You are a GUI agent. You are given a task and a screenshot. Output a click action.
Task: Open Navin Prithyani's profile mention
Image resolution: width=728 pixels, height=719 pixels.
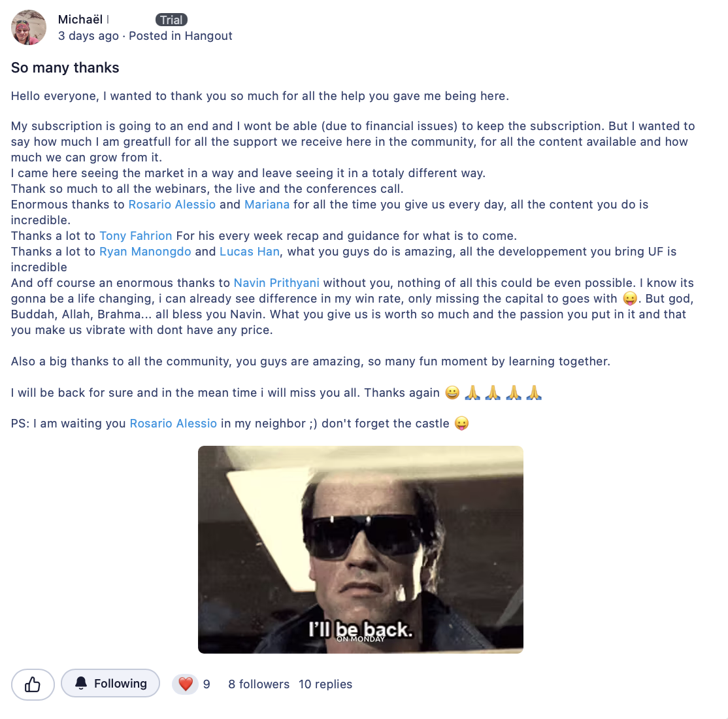[276, 283]
